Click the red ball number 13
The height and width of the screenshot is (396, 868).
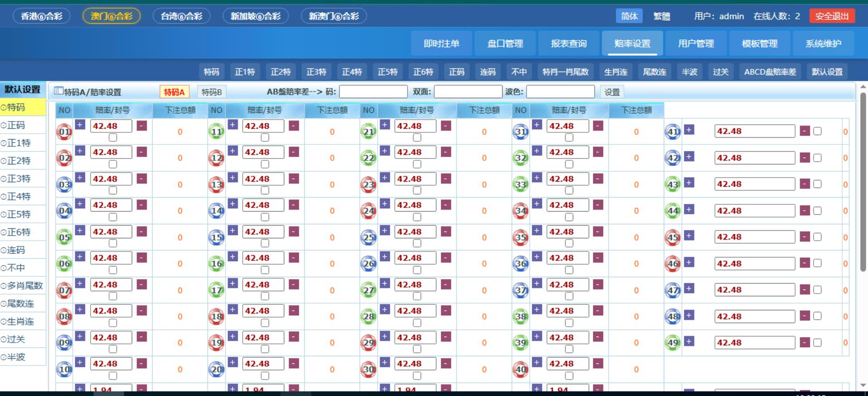pyautogui.click(x=216, y=185)
